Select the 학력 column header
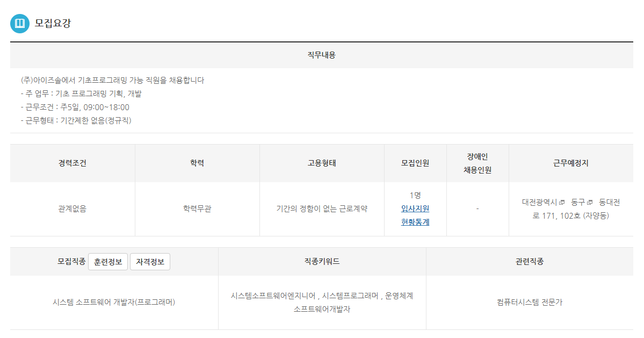Viewport: 644px width, 338px height. click(x=197, y=163)
